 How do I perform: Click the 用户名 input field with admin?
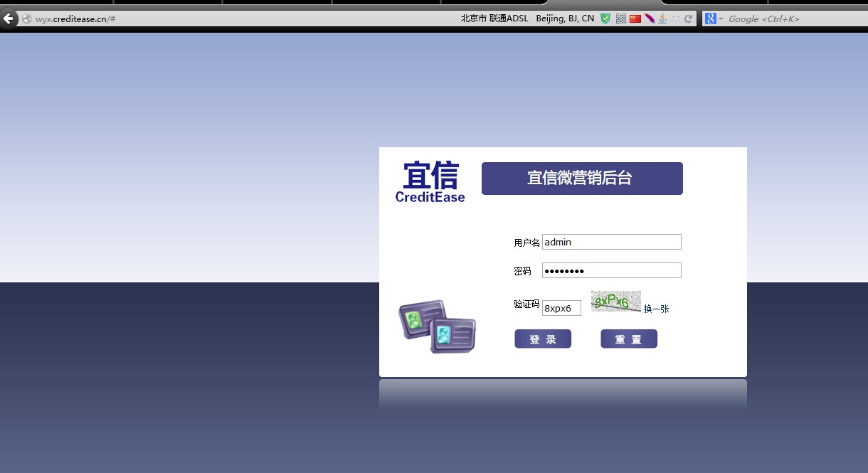(x=612, y=242)
